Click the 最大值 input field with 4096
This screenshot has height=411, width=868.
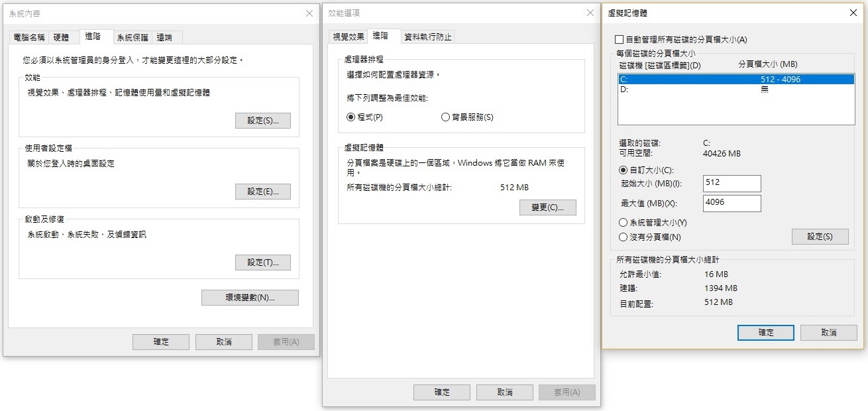click(732, 203)
